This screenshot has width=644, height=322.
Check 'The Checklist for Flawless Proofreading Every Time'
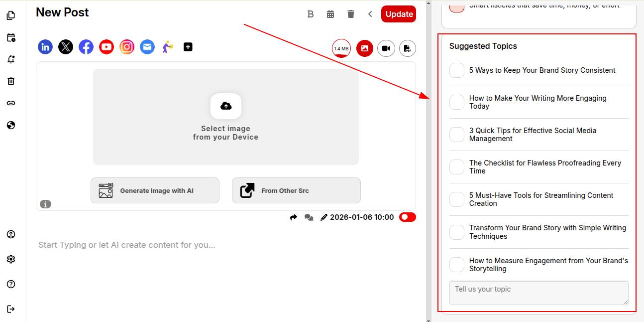457,167
